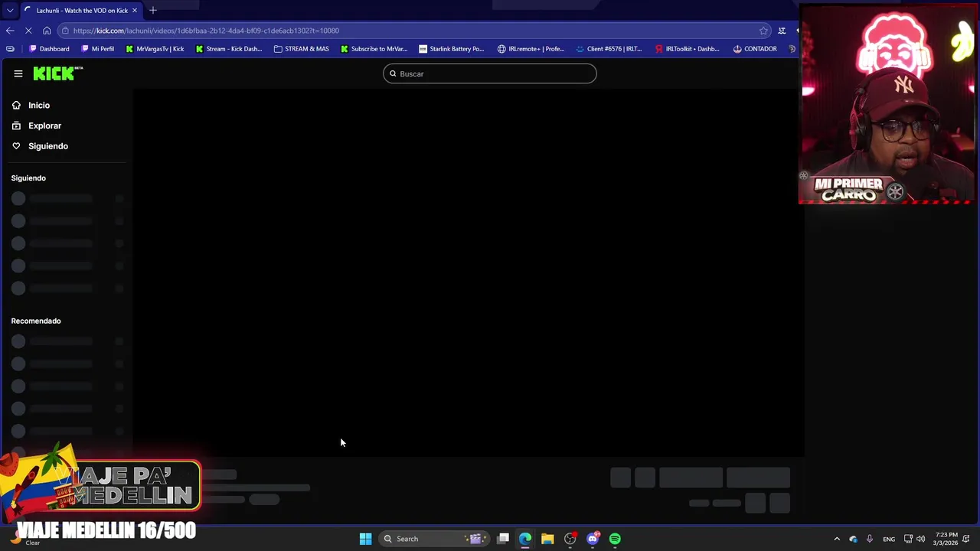
Task: Open the network status tray icon
Action: pyautogui.click(x=908, y=539)
